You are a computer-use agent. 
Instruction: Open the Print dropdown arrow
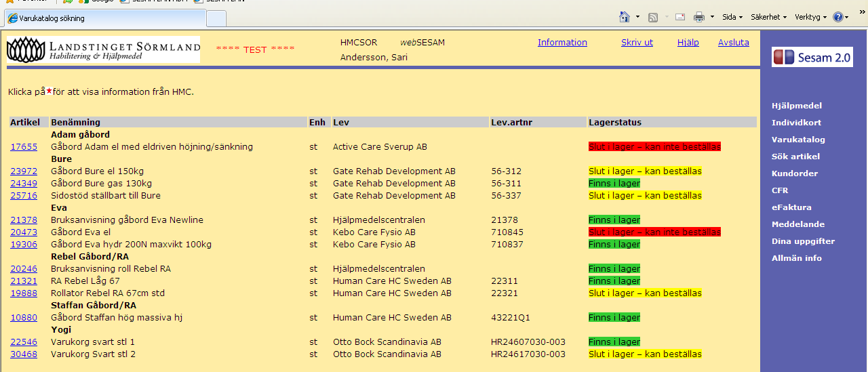click(x=712, y=17)
